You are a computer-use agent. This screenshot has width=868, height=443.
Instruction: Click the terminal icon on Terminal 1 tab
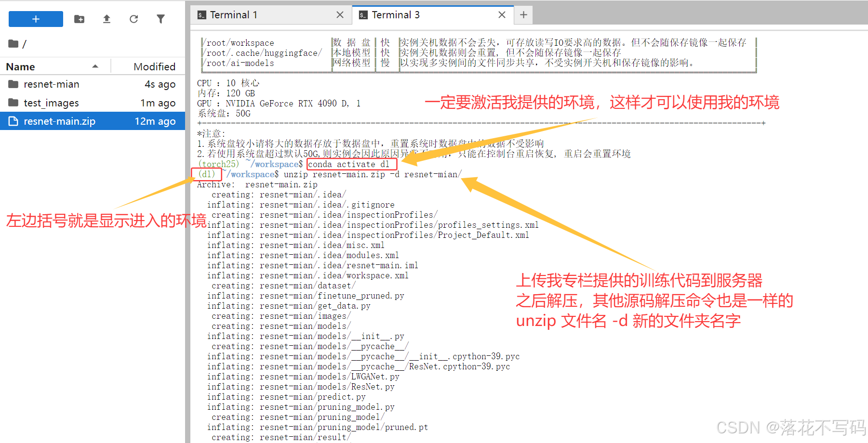coord(202,15)
